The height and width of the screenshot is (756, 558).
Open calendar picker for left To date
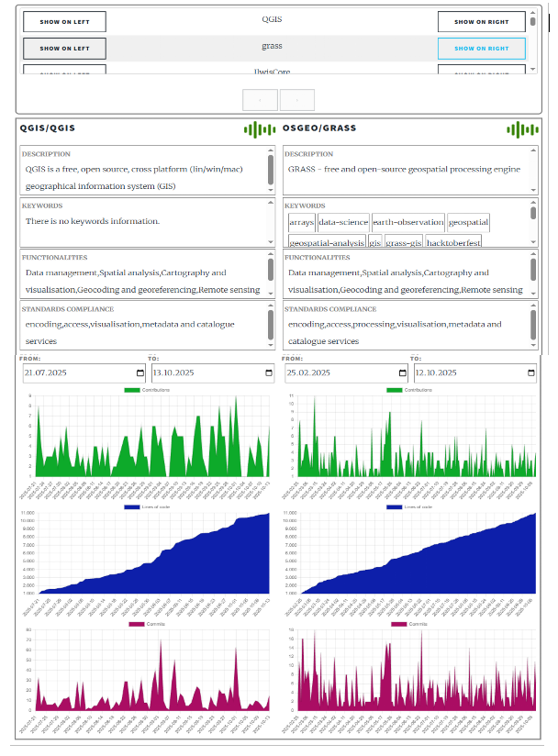click(269, 373)
